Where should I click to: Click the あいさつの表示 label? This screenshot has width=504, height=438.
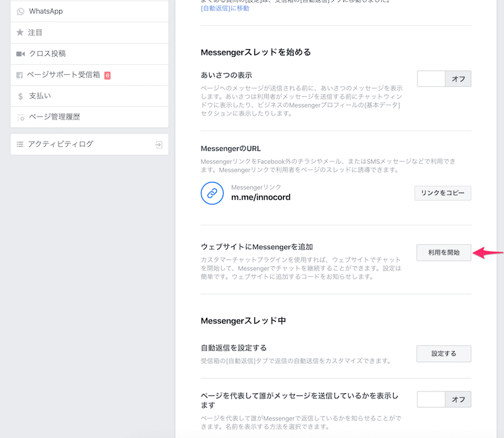click(x=226, y=75)
